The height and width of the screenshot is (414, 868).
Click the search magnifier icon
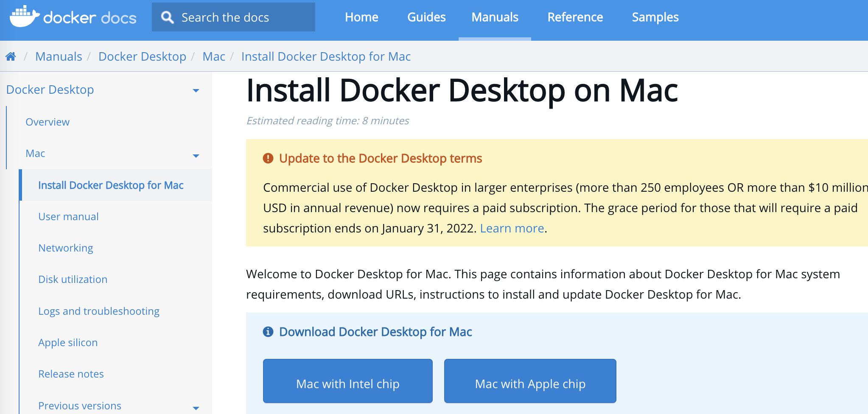(x=167, y=17)
